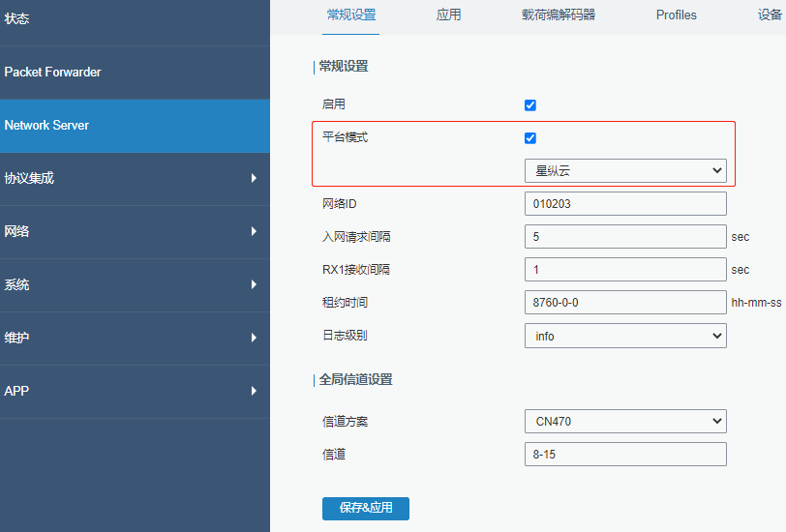Expand the 协议集成 arrow
This screenshot has width=786, height=532.
pos(254,178)
